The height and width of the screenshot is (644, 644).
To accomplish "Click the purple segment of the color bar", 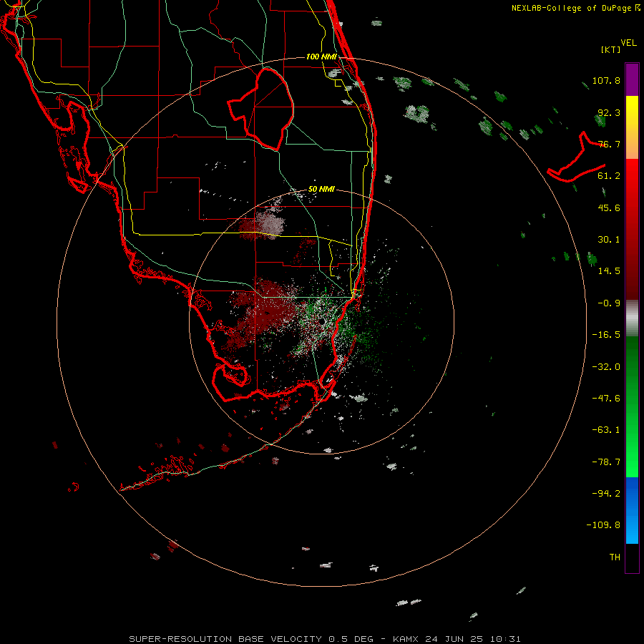I will pyautogui.click(x=632, y=79).
